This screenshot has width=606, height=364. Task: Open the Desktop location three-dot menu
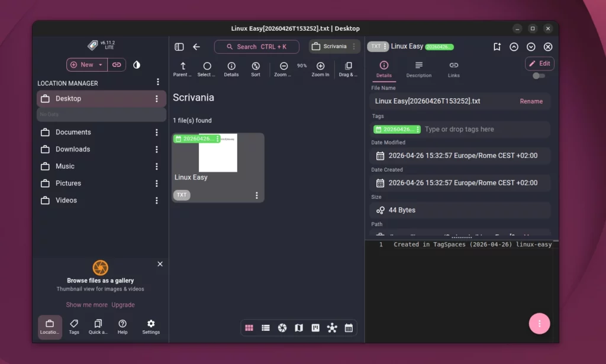coord(157,98)
